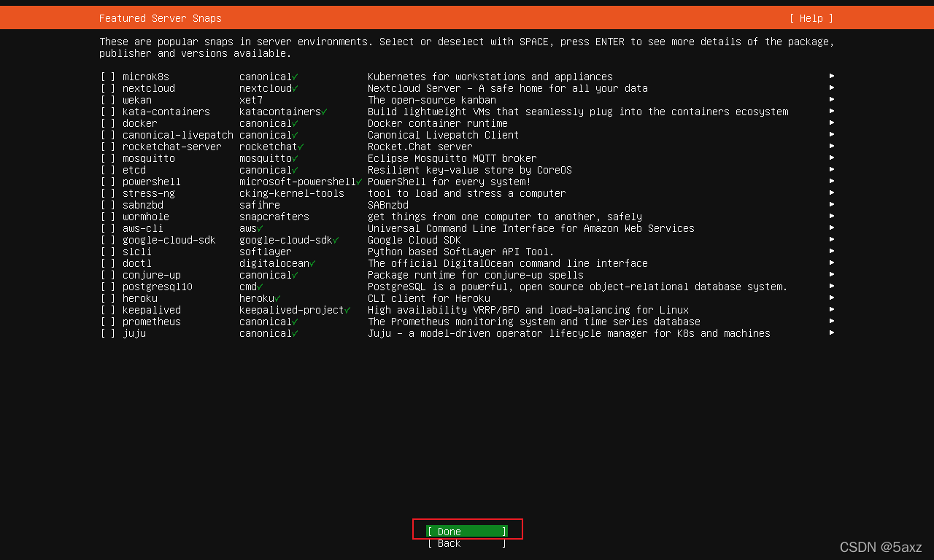
Task: Select the google-cloud-sdk snap name
Action: point(169,240)
